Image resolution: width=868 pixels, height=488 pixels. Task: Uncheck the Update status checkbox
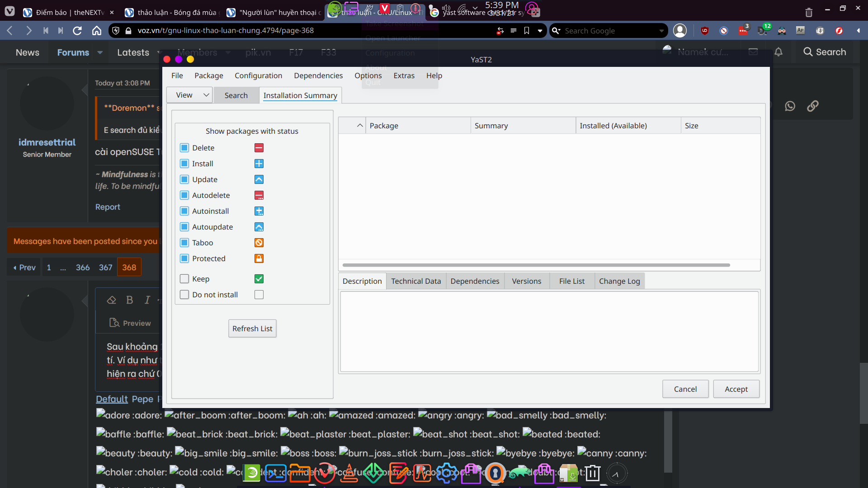[x=184, y=179]
